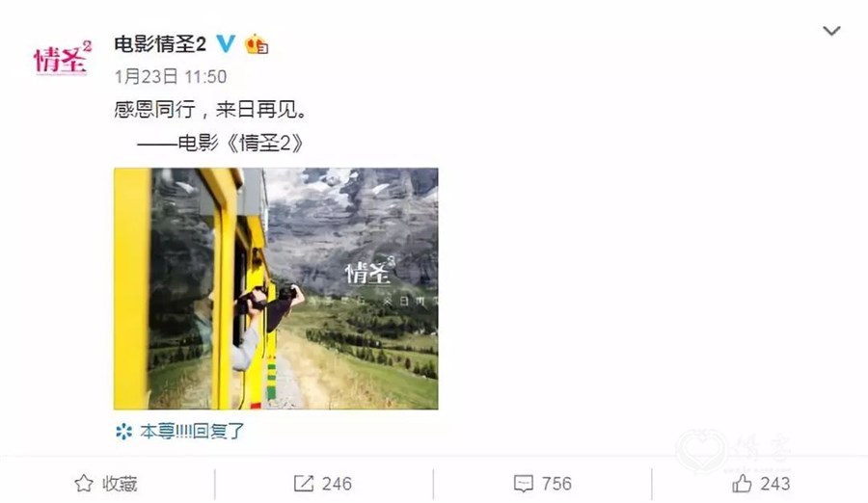Enlarge the yellow train photo thumbnail
Viewport: 868px width, 503px height.
276,288
